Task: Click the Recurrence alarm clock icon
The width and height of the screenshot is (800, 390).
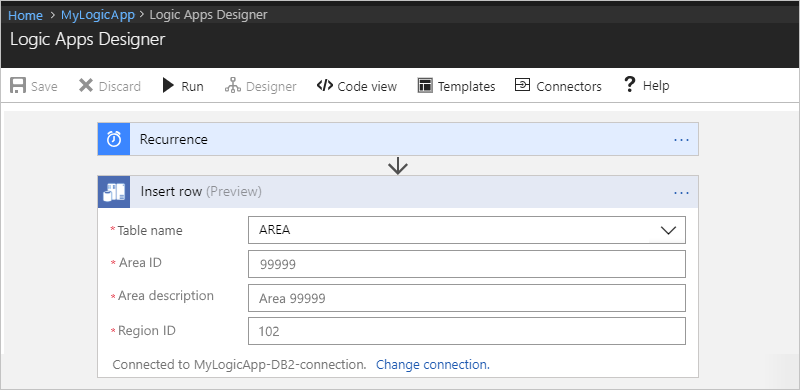Action: pyautogui.click(x=114, y=139)
